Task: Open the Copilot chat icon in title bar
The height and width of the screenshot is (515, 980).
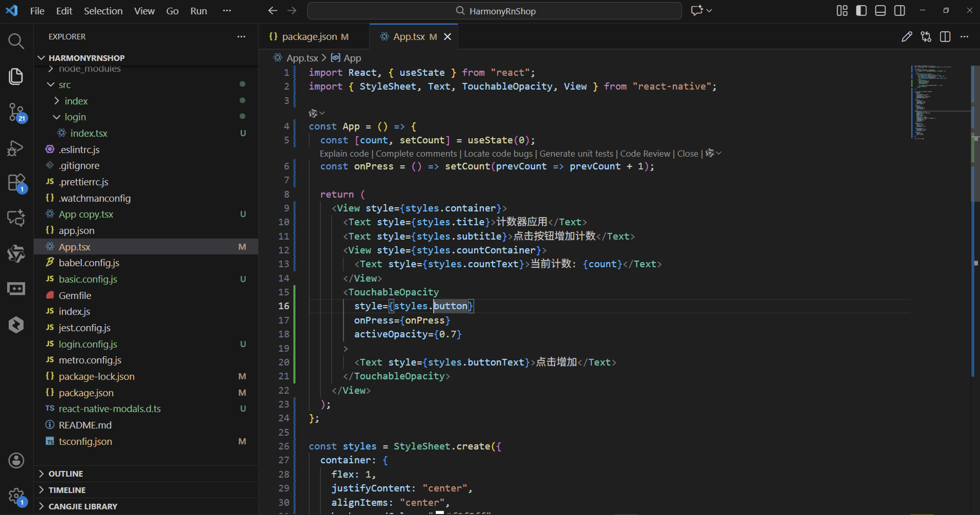Action: [x=697, y=11]
